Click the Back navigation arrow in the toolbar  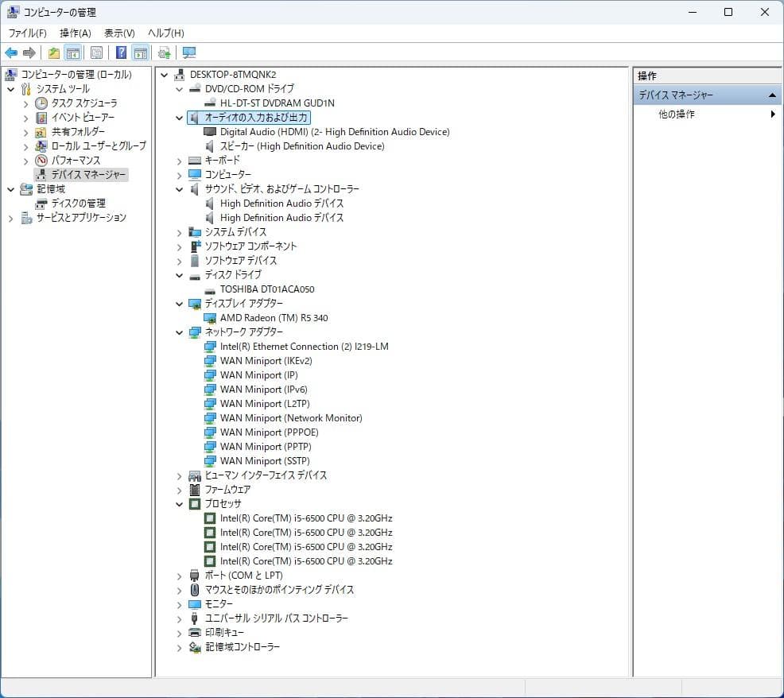click(11, 52)
